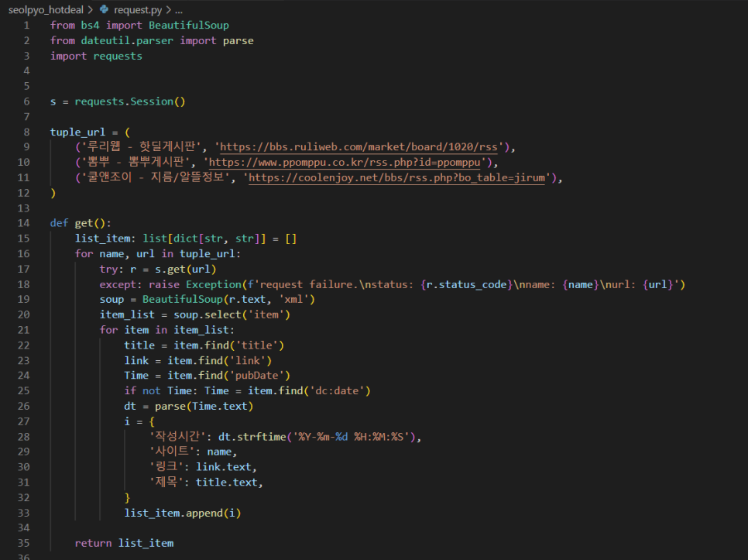Click the 'dc:date' string on line 25
Image resolution: width=748 pixels, height=560 pixels.
(x=337, y=390)
